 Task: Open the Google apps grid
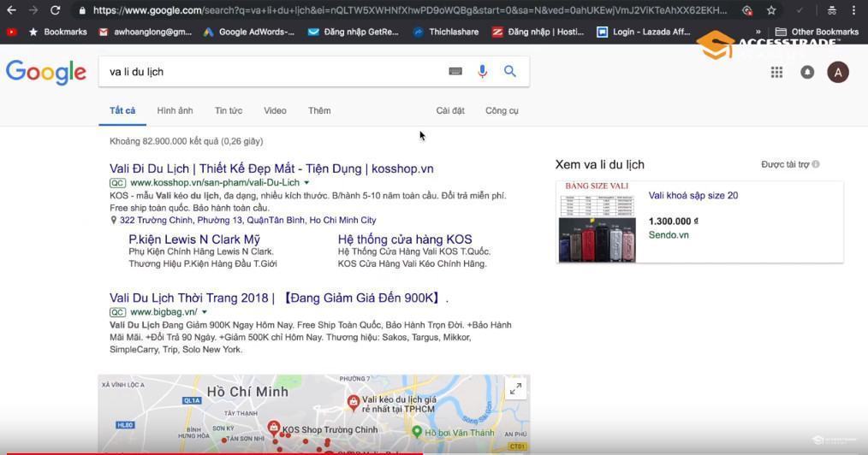point(776,73)
